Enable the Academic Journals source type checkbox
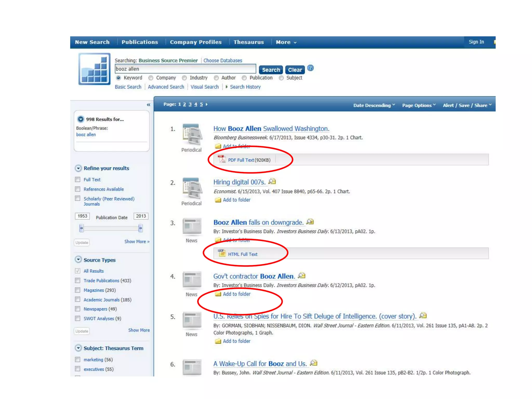This screenshot has height=399, width=532. coord(78,300)
